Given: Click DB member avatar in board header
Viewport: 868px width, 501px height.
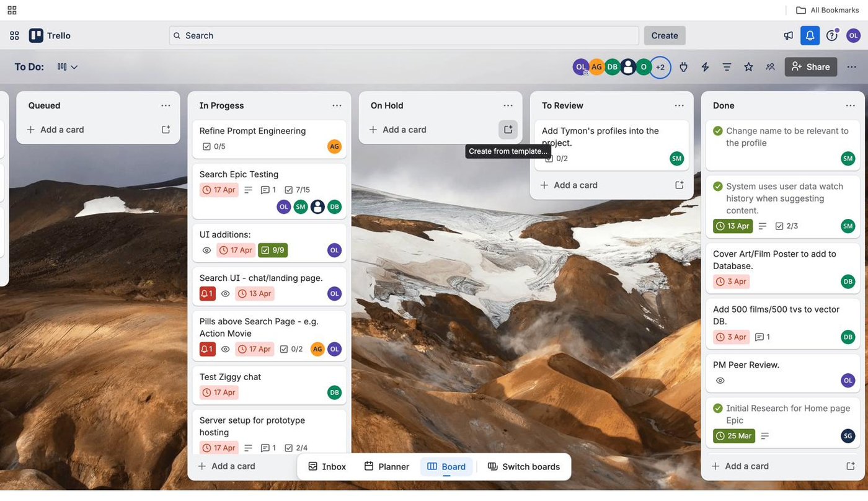Looking at the screenshot, I should 612,67.
